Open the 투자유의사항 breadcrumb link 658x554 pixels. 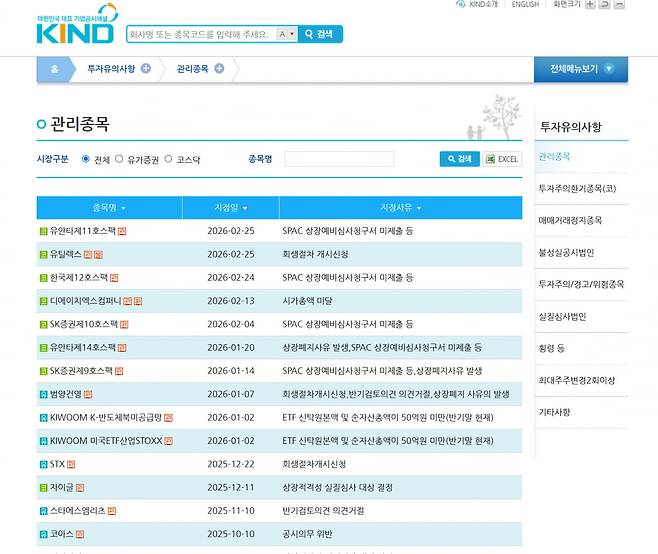click(111, 68)
